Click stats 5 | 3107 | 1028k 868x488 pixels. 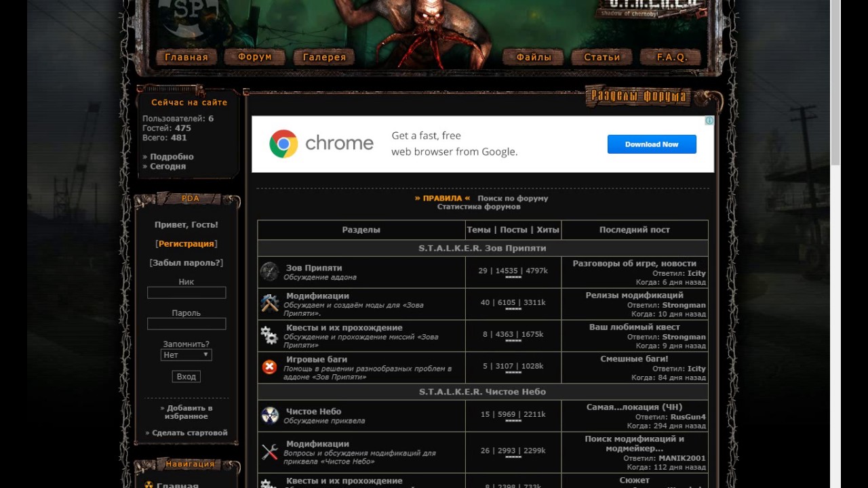pyautogui.click(x=513, y=366)
